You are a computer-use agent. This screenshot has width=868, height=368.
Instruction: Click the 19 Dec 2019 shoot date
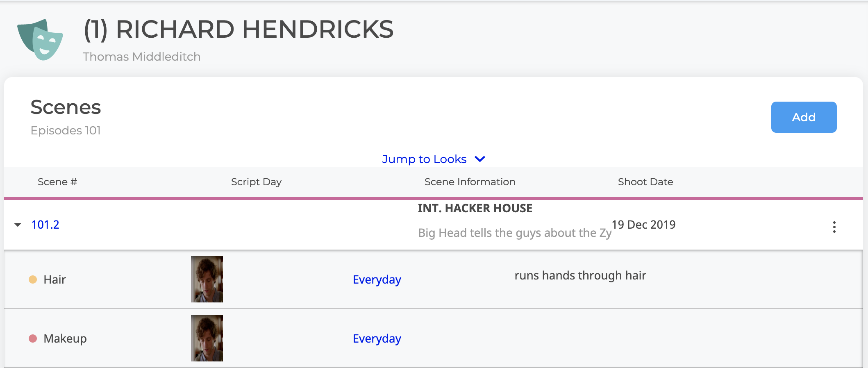click(643, 225)
